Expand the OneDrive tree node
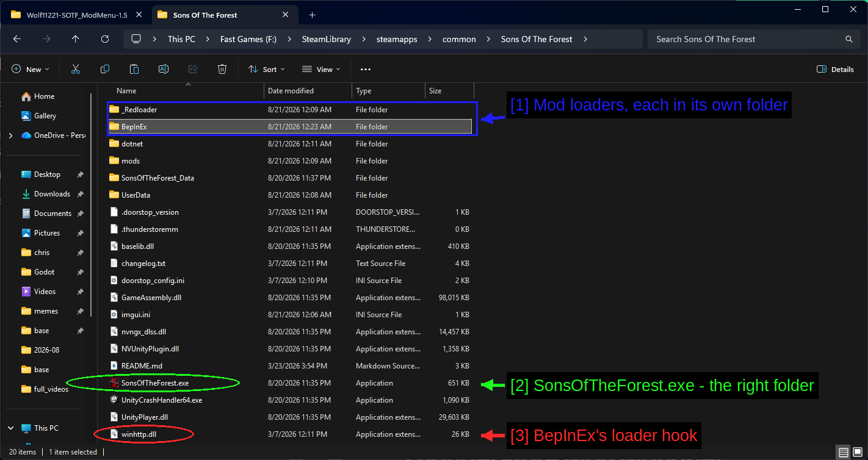The height and width of the screenshot is (460, 868). [10, 135]
